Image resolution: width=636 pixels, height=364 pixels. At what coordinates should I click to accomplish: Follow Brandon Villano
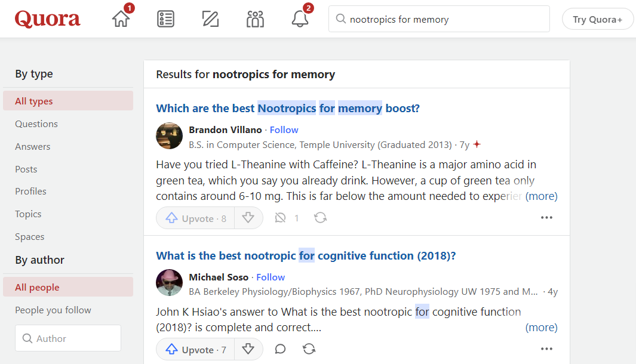point(284,130)
